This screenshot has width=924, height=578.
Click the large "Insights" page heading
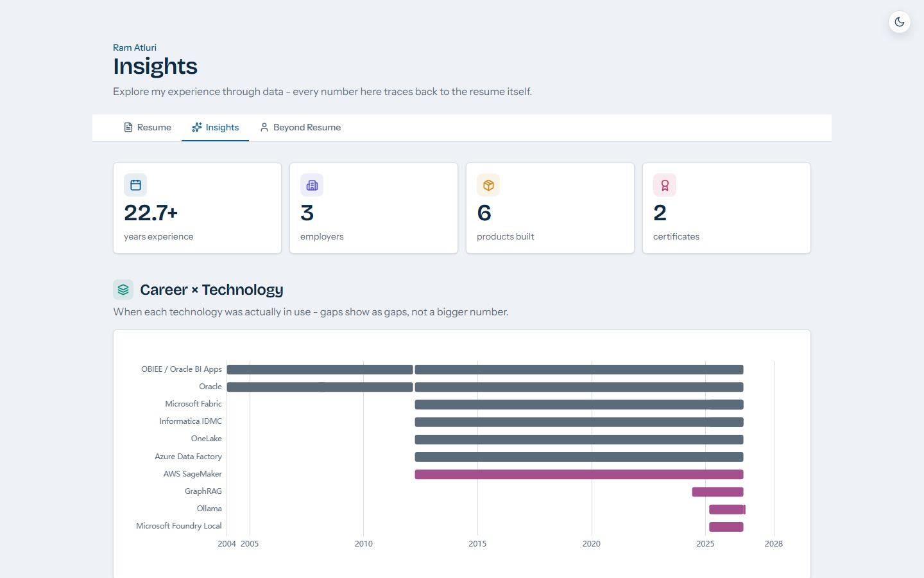point(155,66)
